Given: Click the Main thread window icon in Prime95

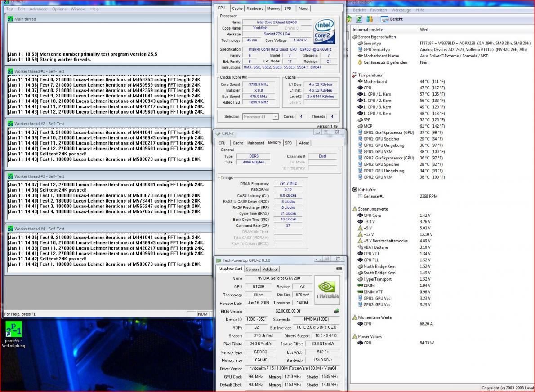Looking at the screenshot, I should (10, 19).
